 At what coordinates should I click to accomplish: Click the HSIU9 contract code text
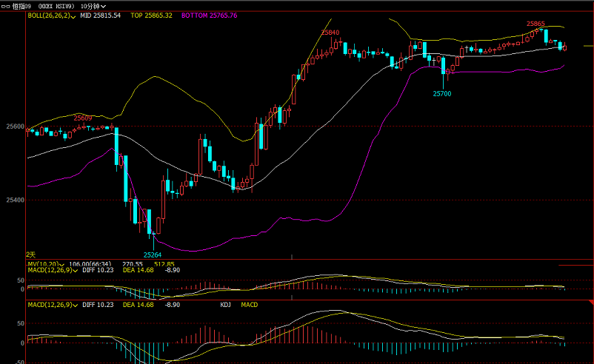pos(64,7)
